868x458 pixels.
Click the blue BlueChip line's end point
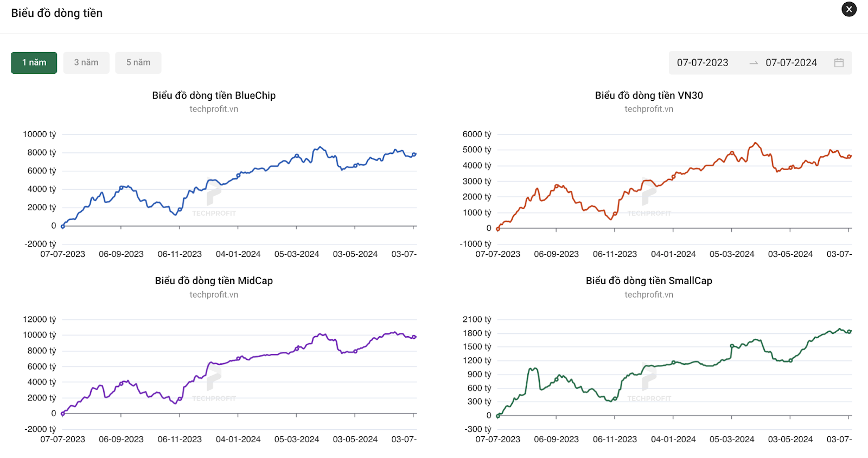pos(414,154)
